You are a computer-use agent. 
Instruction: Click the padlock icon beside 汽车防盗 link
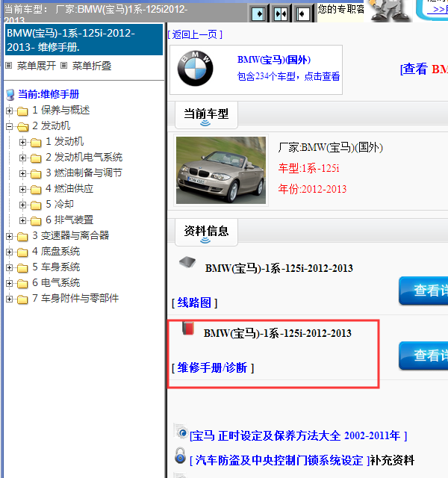tap(181, 456)
